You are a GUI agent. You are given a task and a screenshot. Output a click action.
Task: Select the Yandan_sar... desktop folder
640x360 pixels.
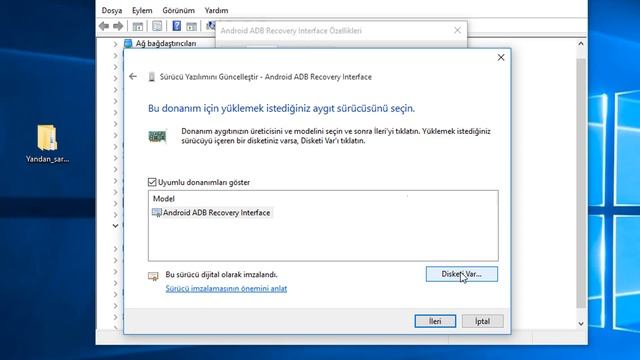47,144
